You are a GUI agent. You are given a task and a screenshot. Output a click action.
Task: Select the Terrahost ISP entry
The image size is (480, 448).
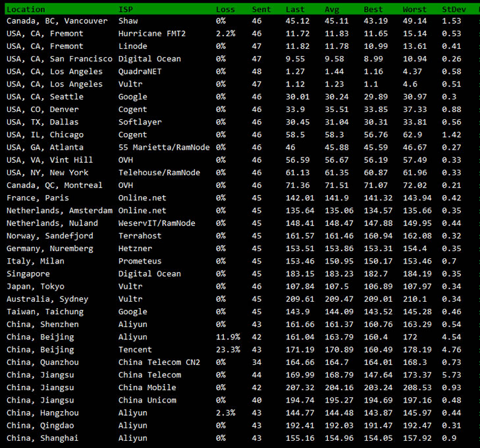coord(140,236)
